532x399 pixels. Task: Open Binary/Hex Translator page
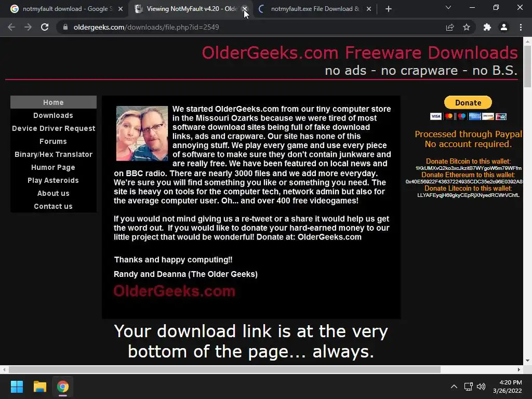pos(54,154)
